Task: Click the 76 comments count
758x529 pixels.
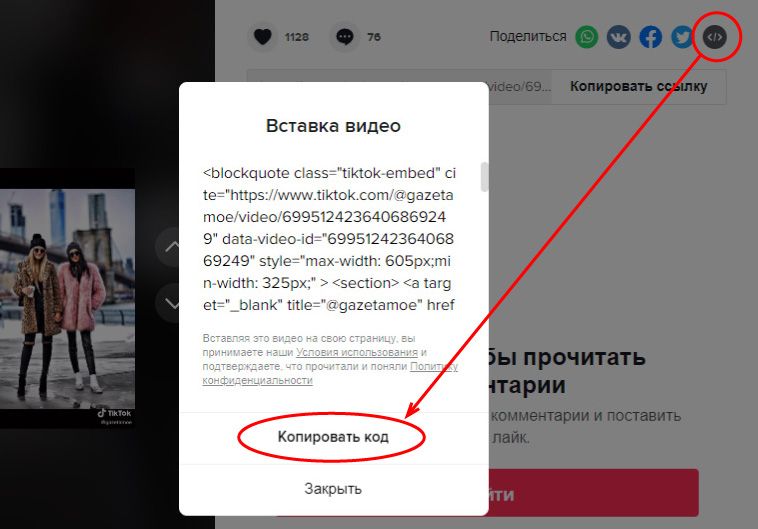Action: 374,37
